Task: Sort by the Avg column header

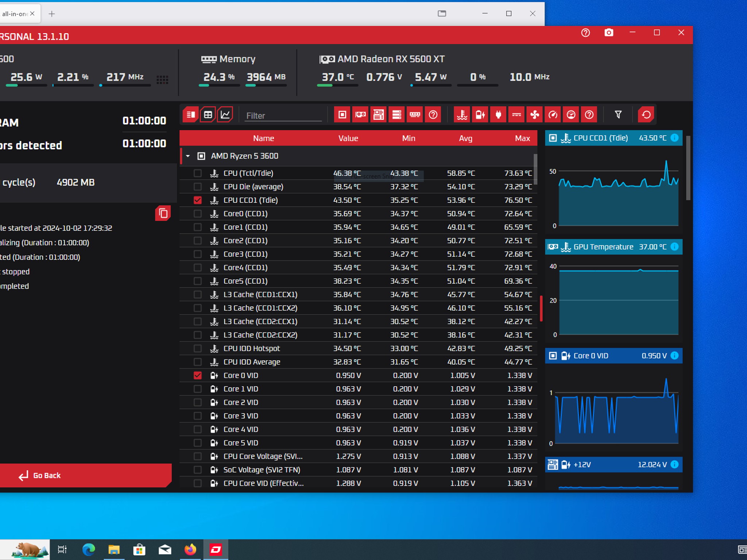Action: 465,138
